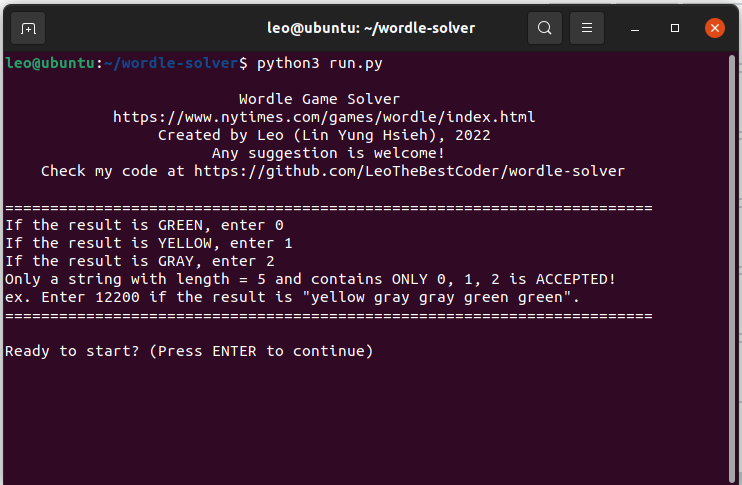Click the python3 run.py command text

320,63
